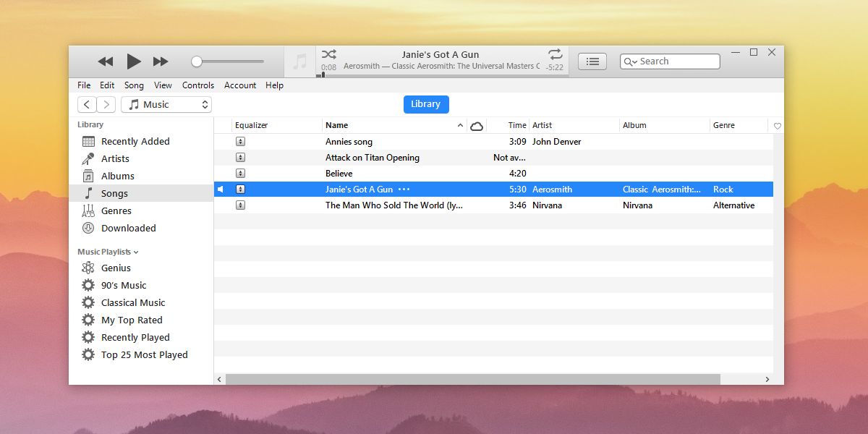
Task: Open the Edit menu
Action: [x=107, y=85]
